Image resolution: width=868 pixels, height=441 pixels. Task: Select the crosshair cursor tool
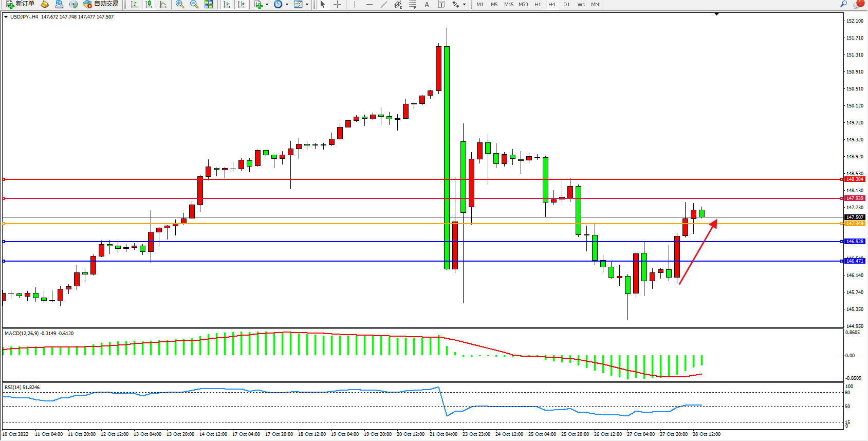337,4
